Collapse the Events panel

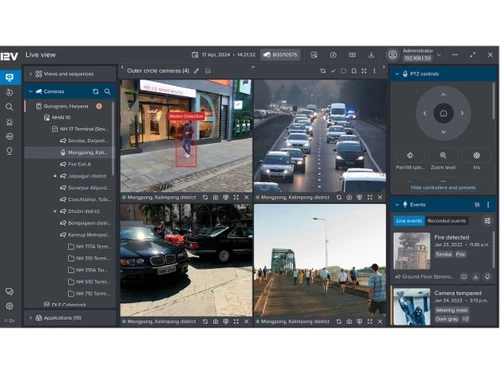(397, 205)
